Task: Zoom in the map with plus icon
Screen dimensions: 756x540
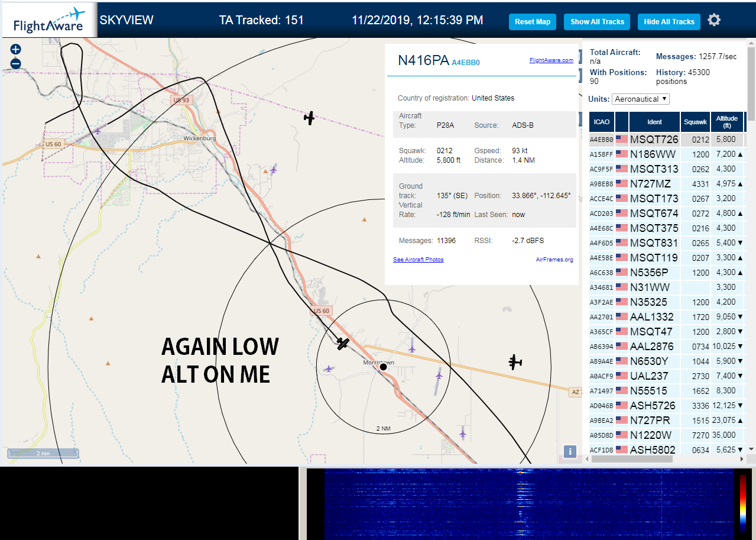Action: click(16, 50)
